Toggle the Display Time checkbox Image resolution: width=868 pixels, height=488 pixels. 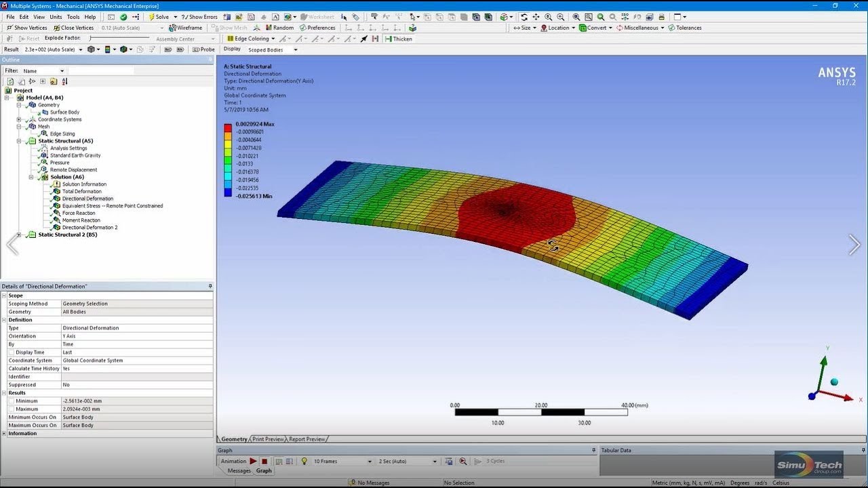(x=12, y=352)
